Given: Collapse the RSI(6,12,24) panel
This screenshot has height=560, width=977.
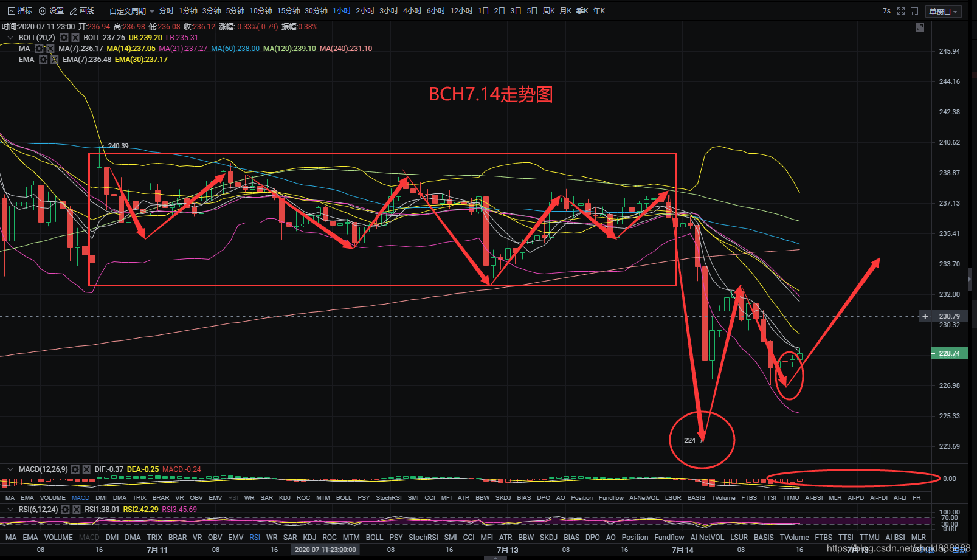Looking at the screenshot, I should coord(10,510).
